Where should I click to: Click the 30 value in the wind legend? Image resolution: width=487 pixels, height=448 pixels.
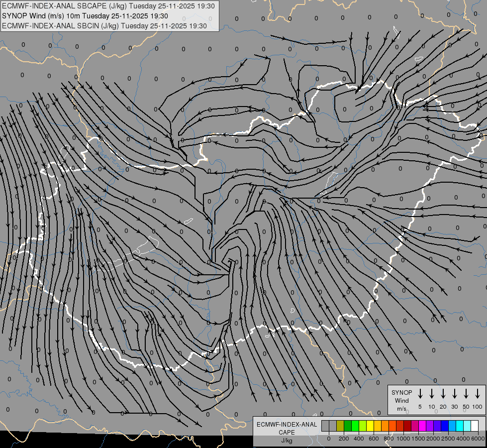tap(455, 407)
